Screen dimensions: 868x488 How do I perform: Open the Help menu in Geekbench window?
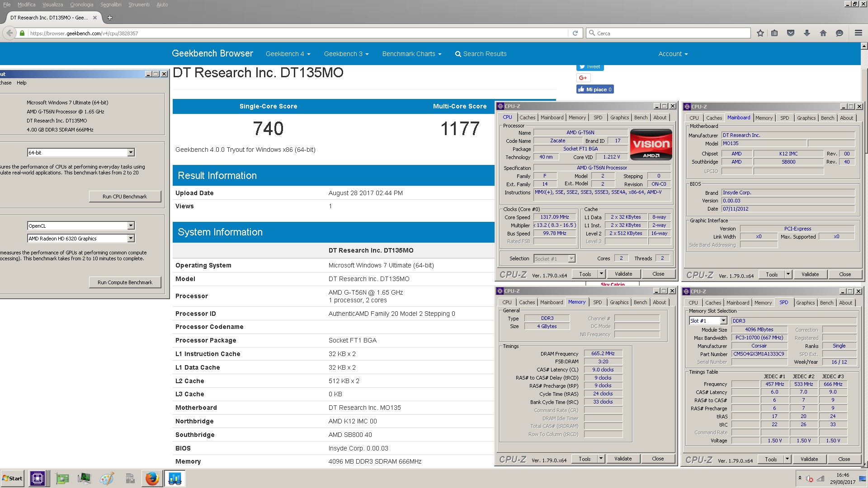pyautogui.click(x=22, y=83)
